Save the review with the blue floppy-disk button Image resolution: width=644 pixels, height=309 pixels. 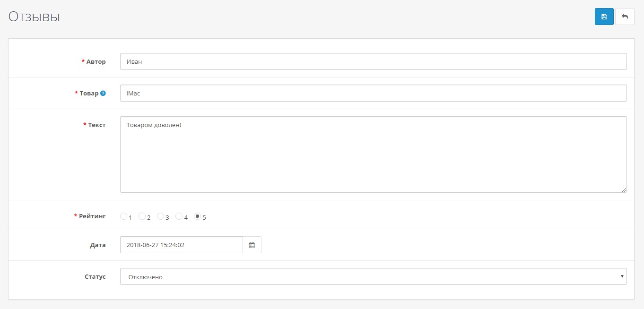click(604, 17)
